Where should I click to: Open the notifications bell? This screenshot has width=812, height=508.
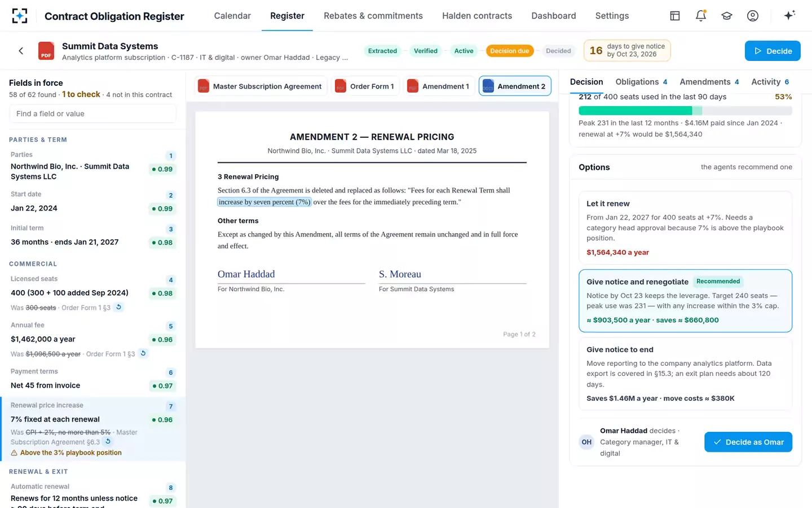(x=701, y=16)
